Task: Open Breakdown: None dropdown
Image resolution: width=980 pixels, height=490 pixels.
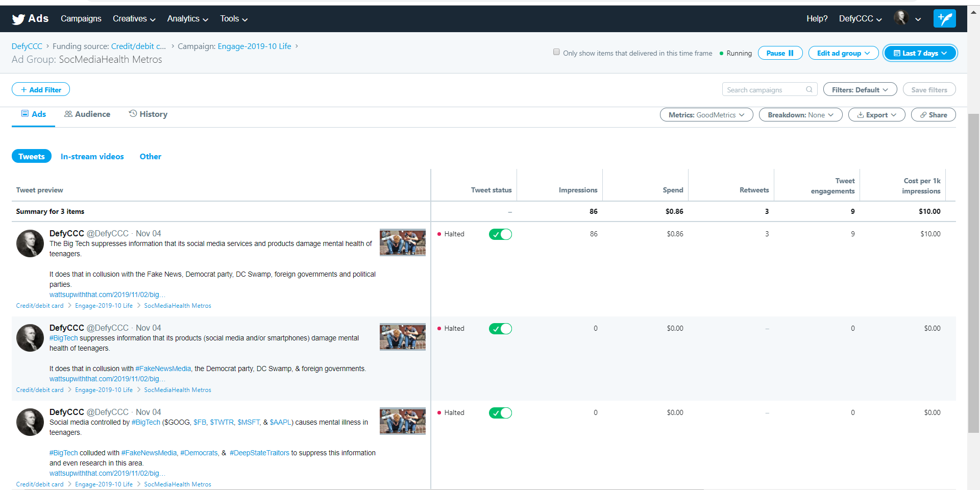Action: (x=800, y=115)
